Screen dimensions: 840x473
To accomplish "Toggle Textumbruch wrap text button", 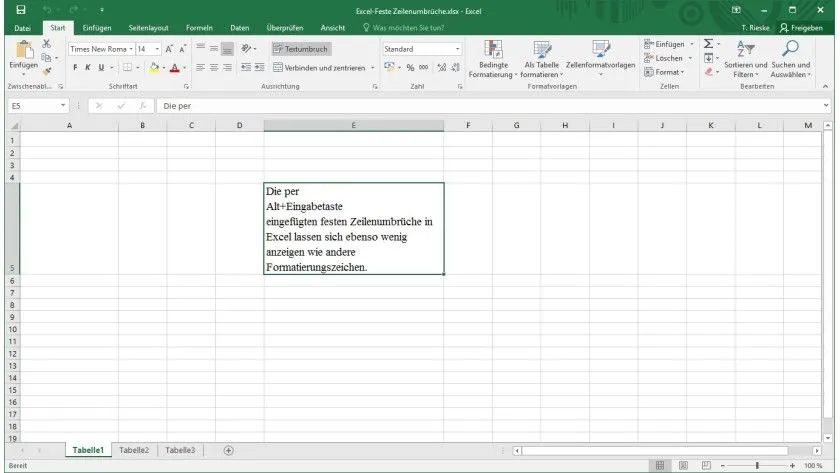I will coord(301,49).
